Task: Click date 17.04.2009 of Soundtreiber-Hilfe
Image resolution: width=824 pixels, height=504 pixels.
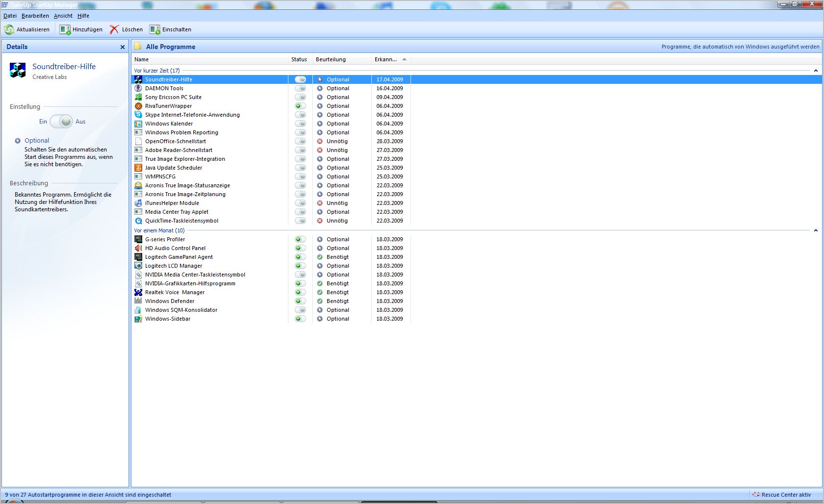Action: pos(390,79)
